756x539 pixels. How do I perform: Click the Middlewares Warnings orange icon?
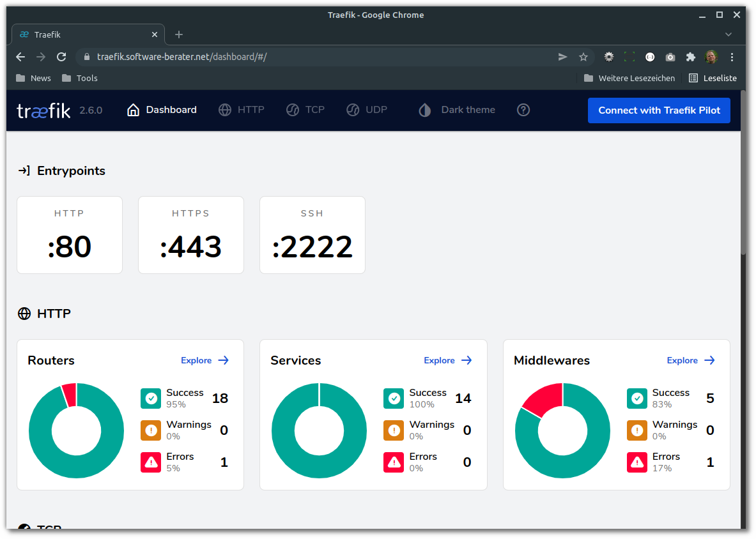pos(637,430)
